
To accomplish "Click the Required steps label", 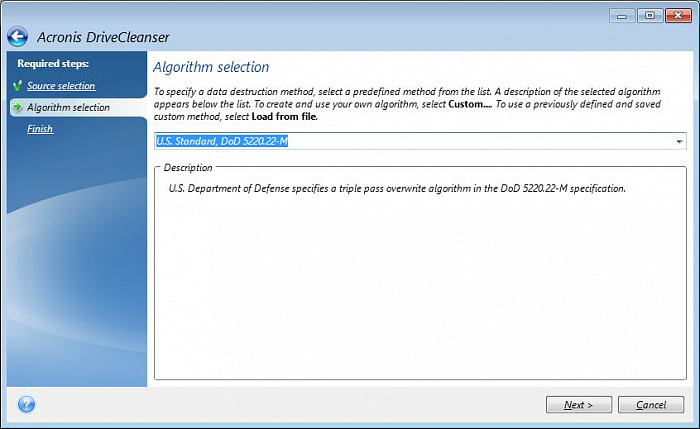I will coord(53,63).
